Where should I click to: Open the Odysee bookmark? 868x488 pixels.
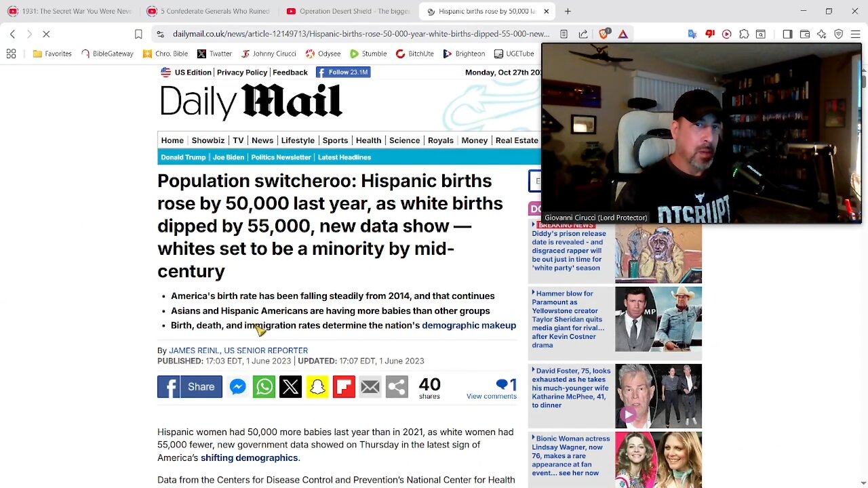tap(323, 54)
